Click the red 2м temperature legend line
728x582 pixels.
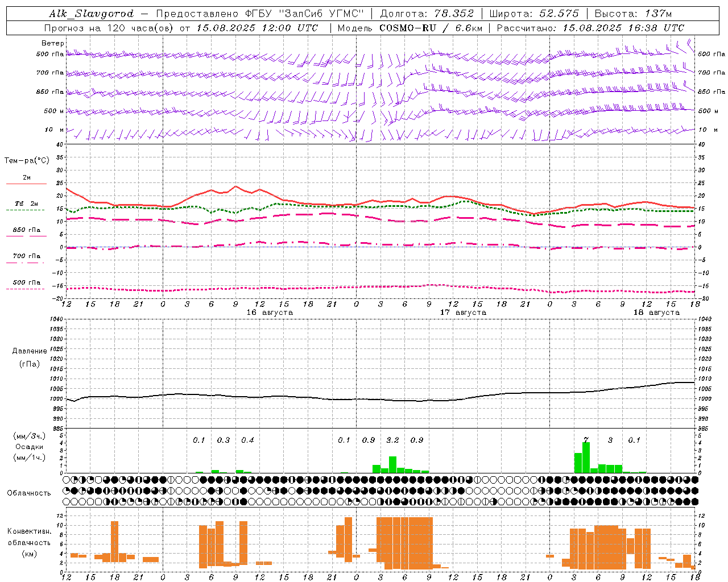coord(27,184)
